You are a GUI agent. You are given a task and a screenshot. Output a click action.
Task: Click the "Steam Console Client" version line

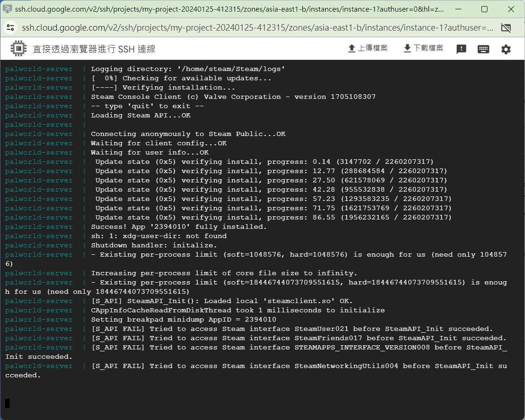point(233,97)
